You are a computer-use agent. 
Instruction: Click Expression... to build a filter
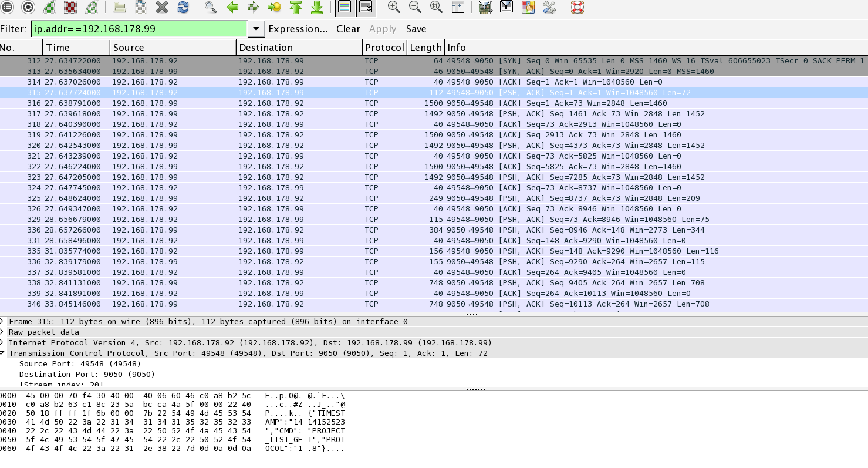(298, 29)
